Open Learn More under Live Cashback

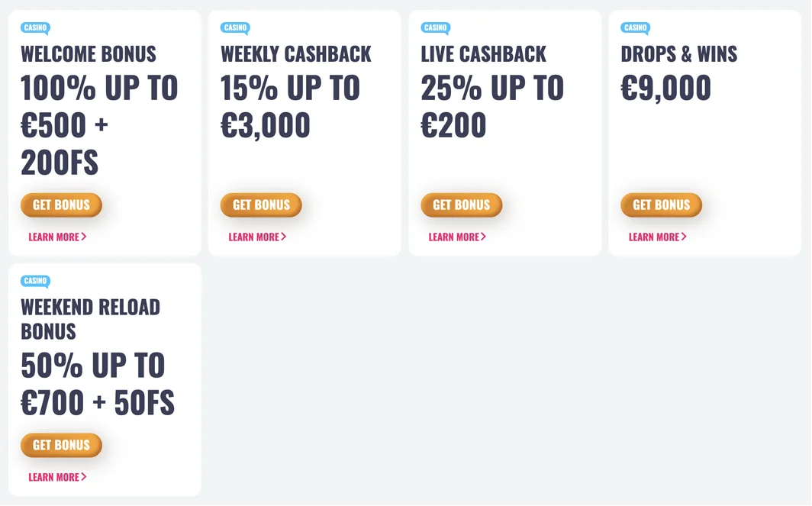[457, 237]
